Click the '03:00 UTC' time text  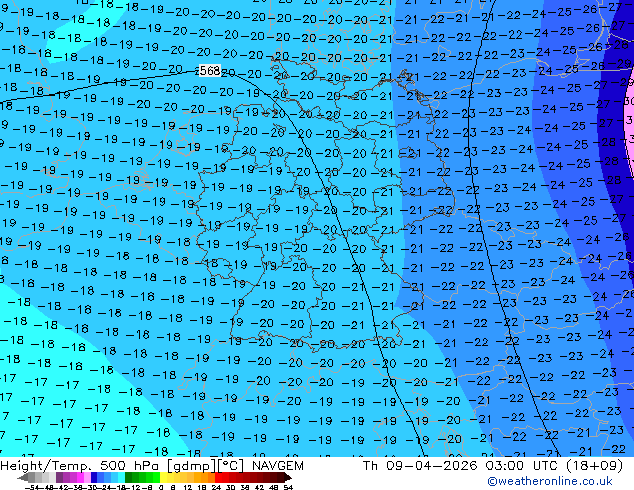(x=524, y=466)
